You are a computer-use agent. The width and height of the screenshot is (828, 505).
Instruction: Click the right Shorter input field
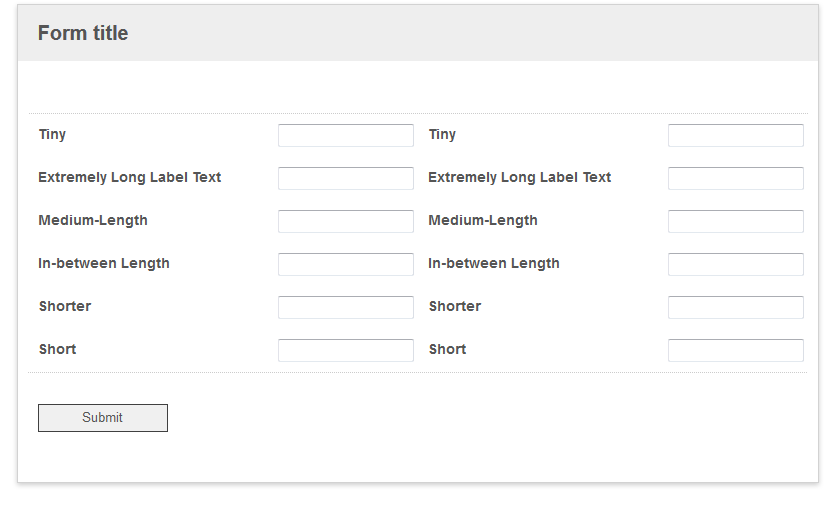coord(736,307)
